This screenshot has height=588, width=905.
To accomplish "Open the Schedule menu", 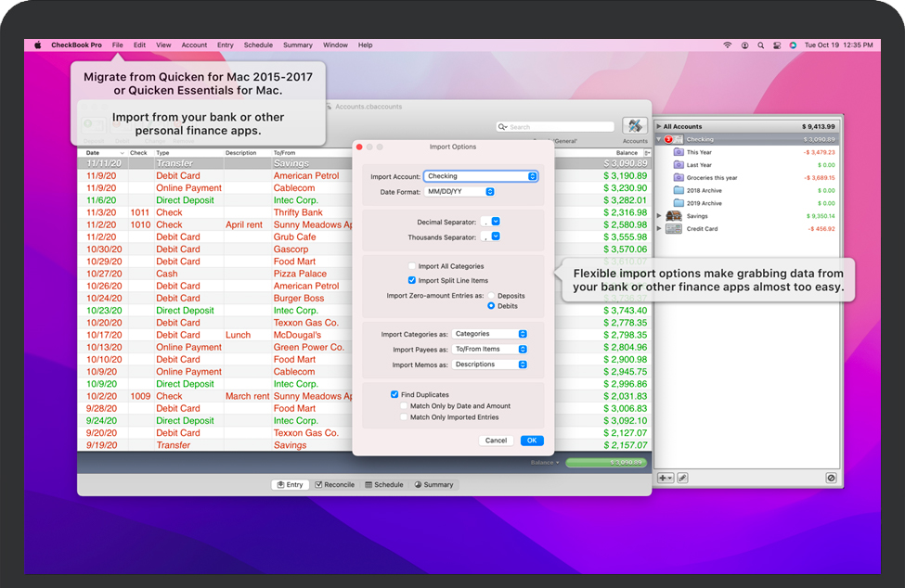I will [258, 45].
